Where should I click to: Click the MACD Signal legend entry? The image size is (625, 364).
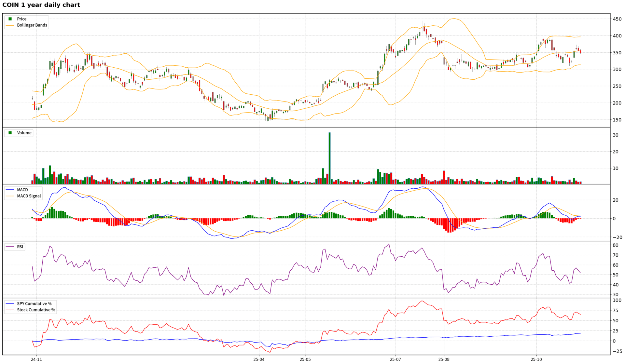[x=29, y=196]
